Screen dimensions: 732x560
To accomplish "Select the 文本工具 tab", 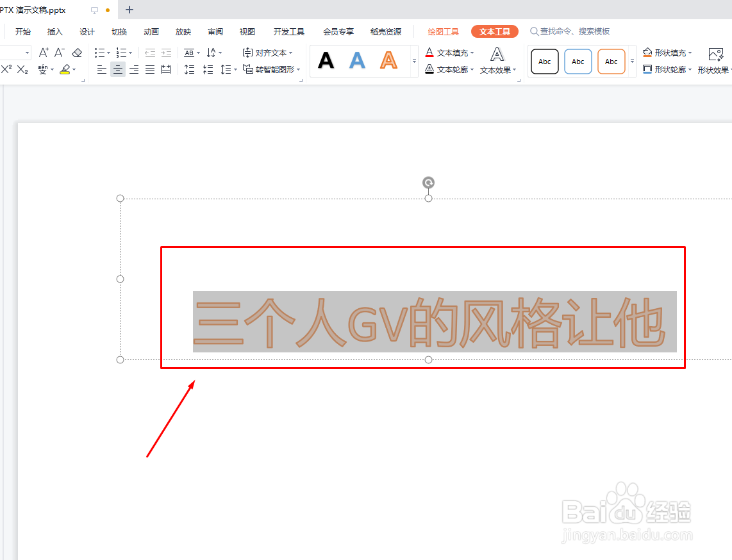I will click(495, 32).
